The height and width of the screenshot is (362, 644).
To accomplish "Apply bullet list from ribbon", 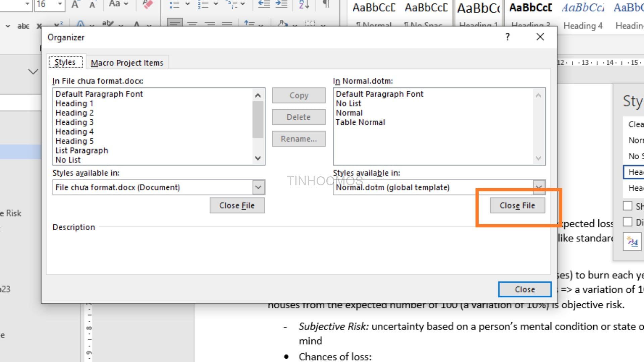I will coord(174,4).
